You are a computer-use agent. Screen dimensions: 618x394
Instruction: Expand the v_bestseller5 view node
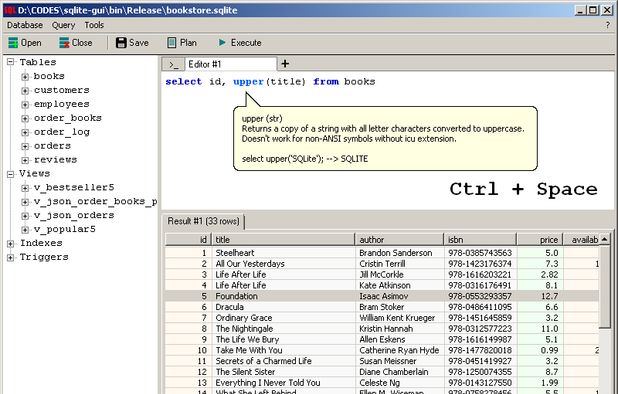25,188
